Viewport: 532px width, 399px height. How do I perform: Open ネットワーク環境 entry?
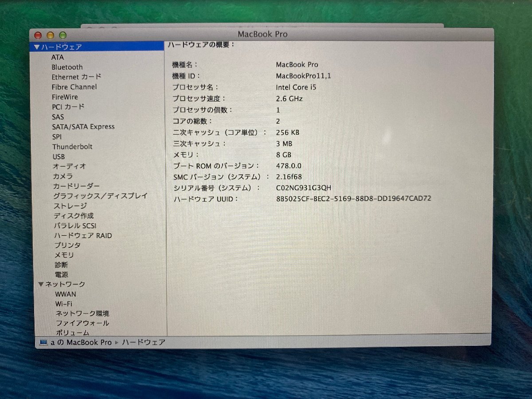tap(82, 313)
